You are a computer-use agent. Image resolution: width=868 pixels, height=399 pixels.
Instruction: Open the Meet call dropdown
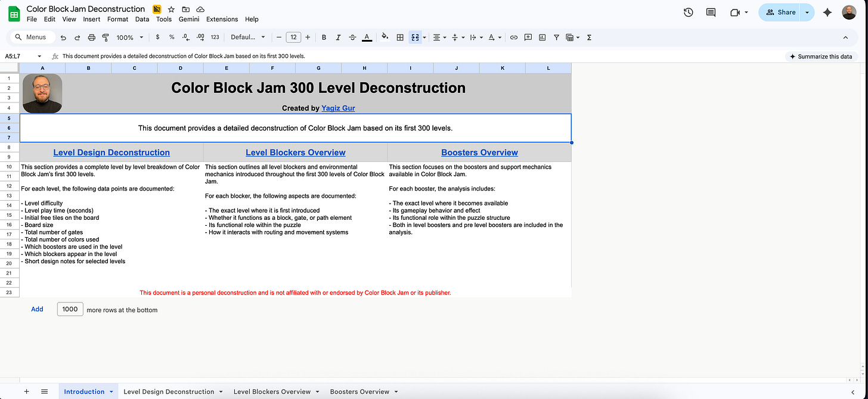pos(739,12)
